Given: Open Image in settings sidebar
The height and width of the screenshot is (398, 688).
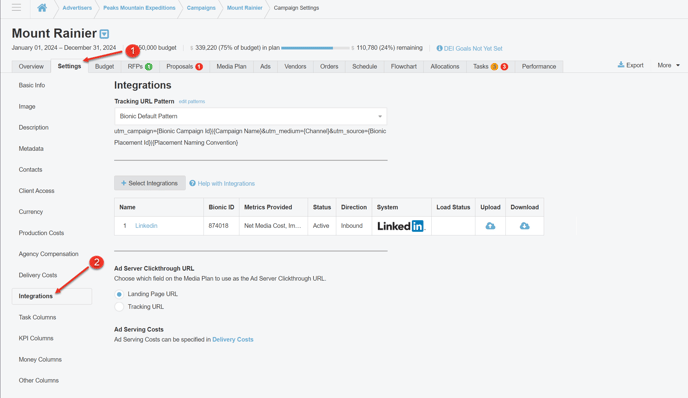Looking at the screenshot, I should (x=27, y=107).
